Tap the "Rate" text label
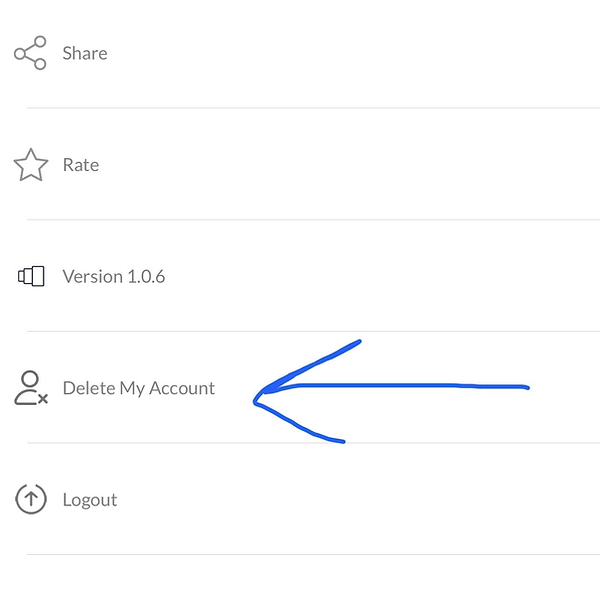The width and height of the screenshot is (600, 590). (81, 165)
